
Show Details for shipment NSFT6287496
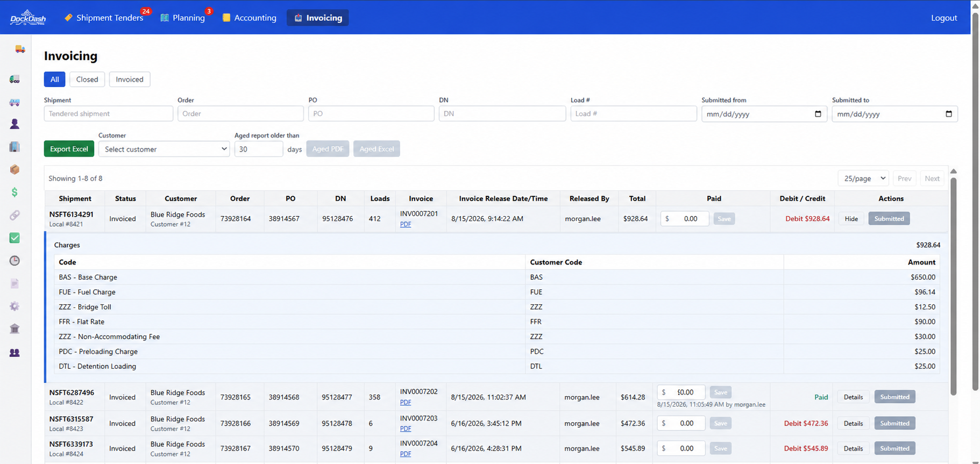[x=853, y=397]
